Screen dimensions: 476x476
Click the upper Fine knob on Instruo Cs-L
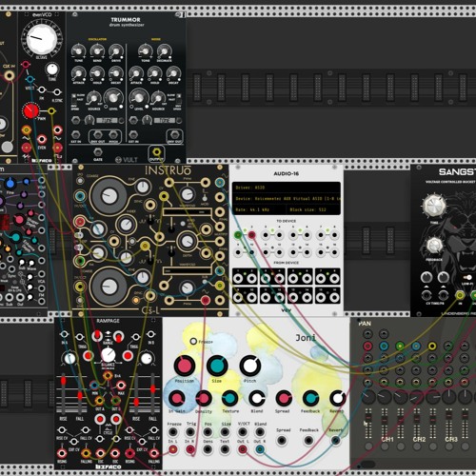tap(143, 188)
